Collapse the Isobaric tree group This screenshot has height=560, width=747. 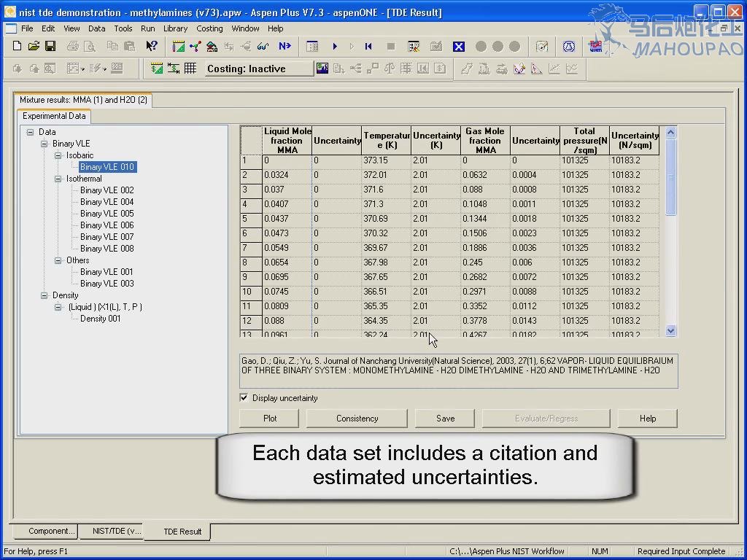coord(58,155)
